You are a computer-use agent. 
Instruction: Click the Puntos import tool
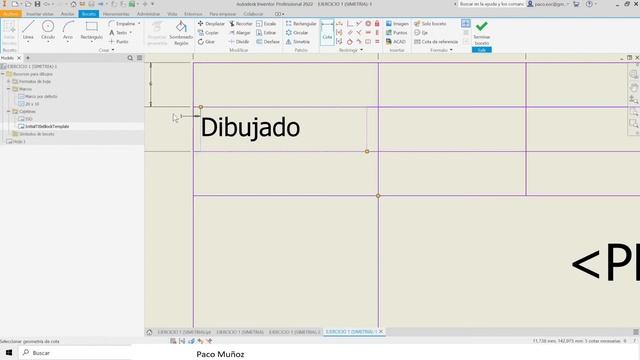tap(396, 33)
